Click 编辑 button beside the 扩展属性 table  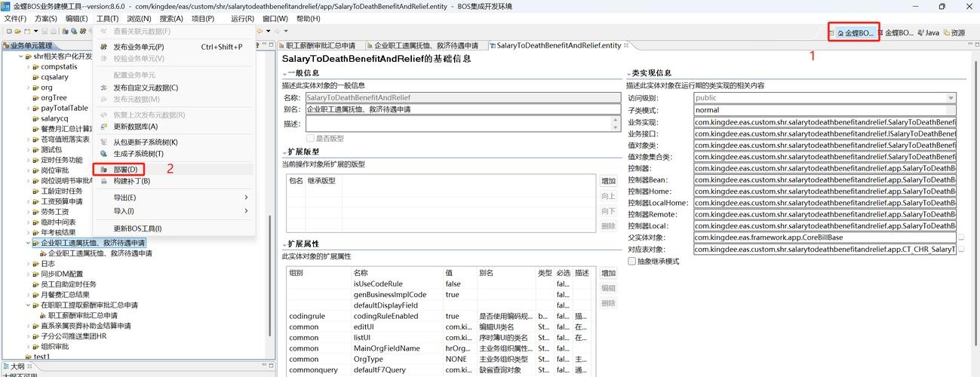[609, 288]
